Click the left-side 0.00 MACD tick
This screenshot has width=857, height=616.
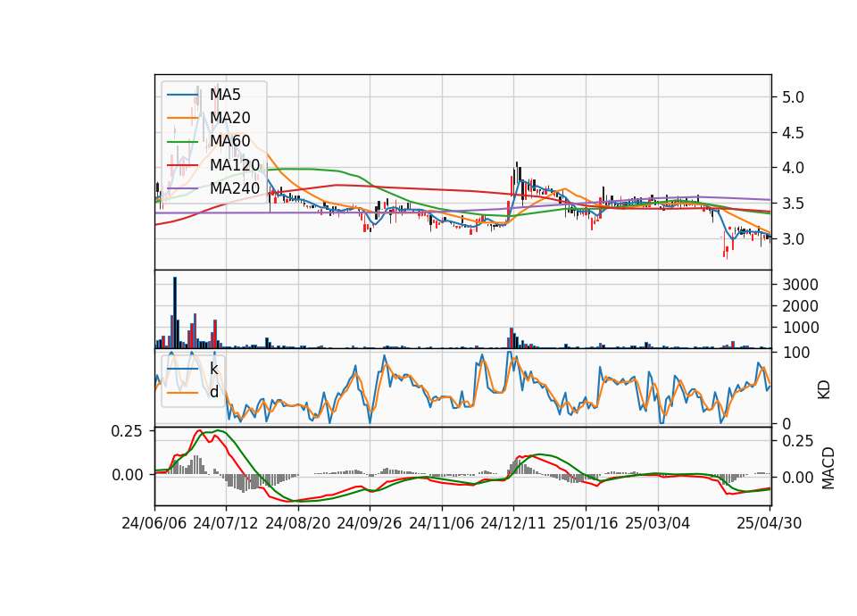pos(127,476)
